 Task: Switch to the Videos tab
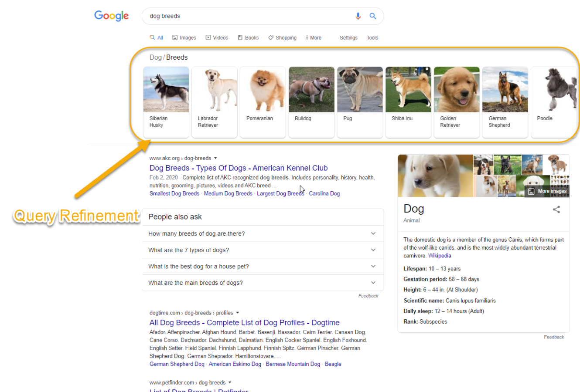217,38
